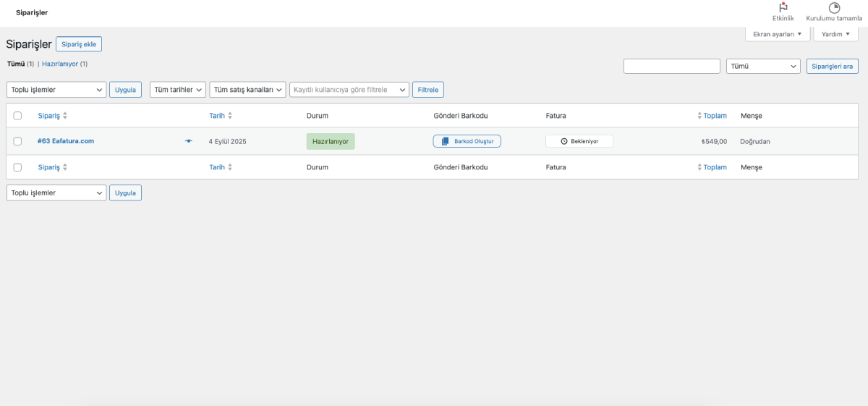The height and width of the screenshot is (406, 868).
Task: Expand the Yardım help panel
Action: point(836,34)
